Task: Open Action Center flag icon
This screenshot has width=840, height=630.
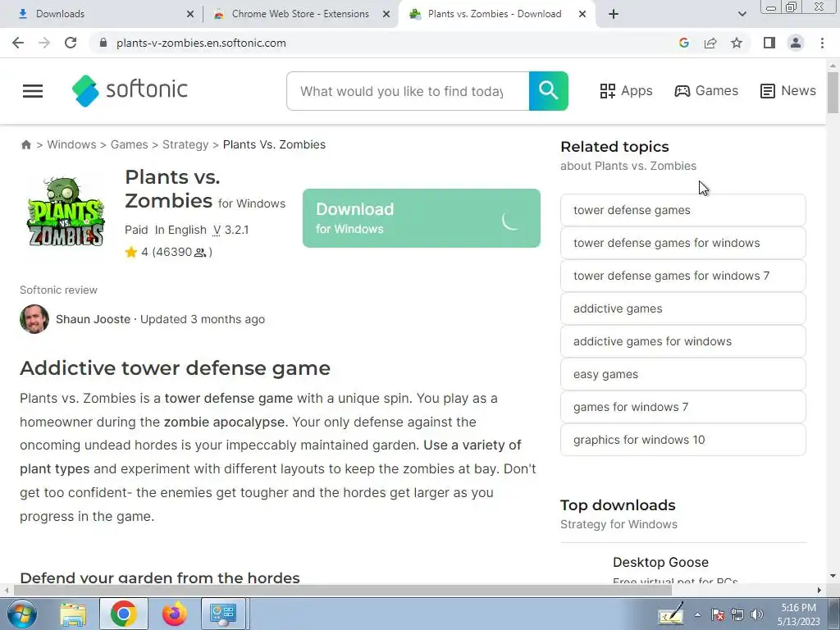Action: tap(717, 615)
